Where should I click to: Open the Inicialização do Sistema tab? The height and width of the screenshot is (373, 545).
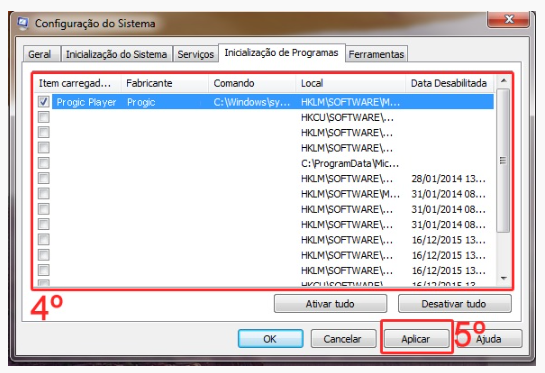pyautogui.click(x=116, y=55)
